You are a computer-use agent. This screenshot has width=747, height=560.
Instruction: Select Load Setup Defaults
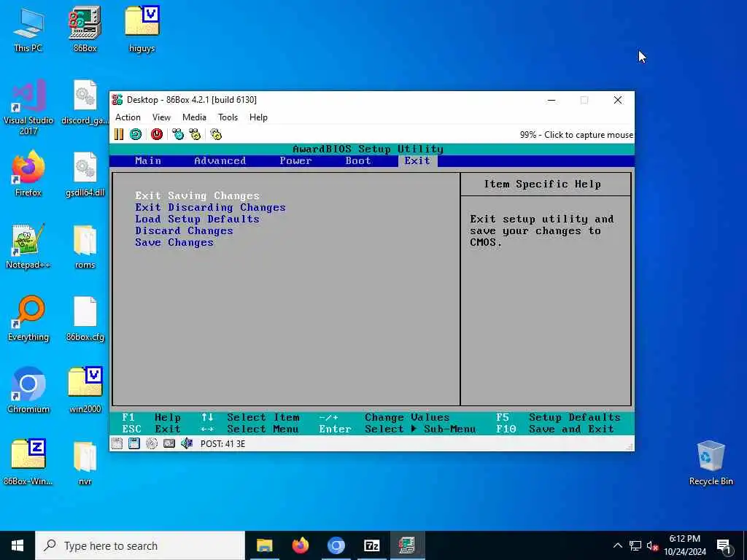point(197,219)
